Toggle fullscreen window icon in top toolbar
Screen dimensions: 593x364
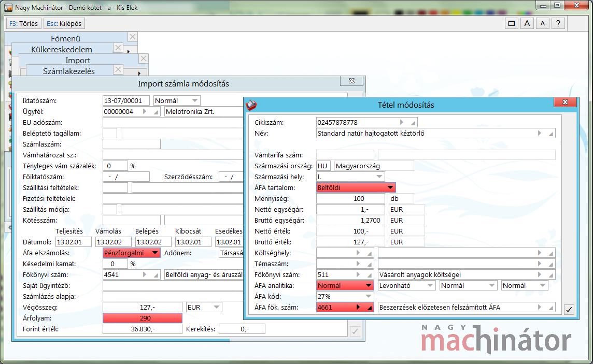click(511, 23)
